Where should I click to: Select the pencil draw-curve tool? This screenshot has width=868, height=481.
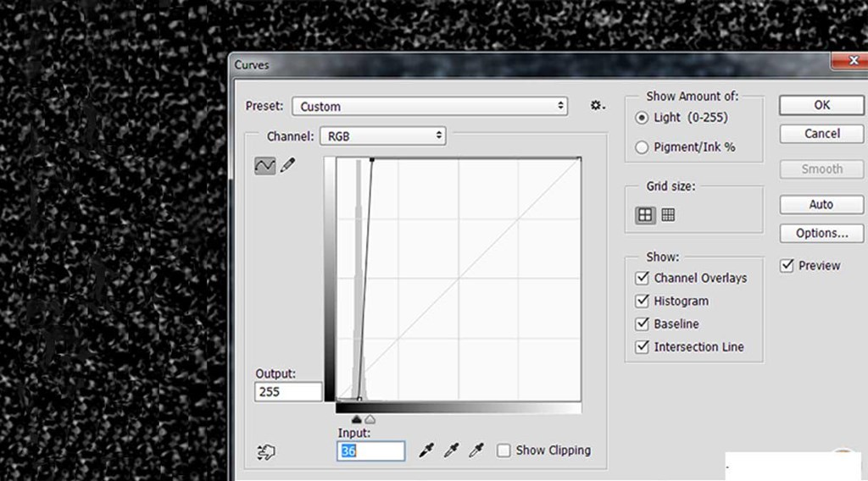[288, 165]
